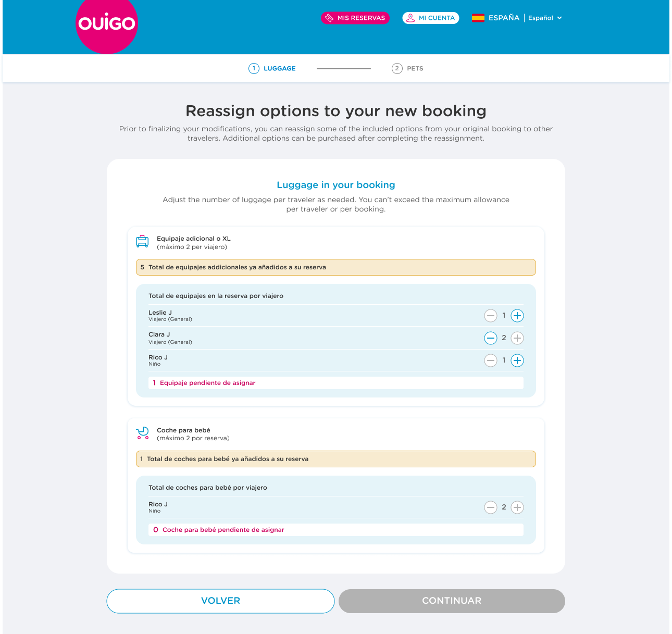The width and height of the screenshot is (672, 634).
Task: Decrease Rico J luggage count
Action: [491, 360]
